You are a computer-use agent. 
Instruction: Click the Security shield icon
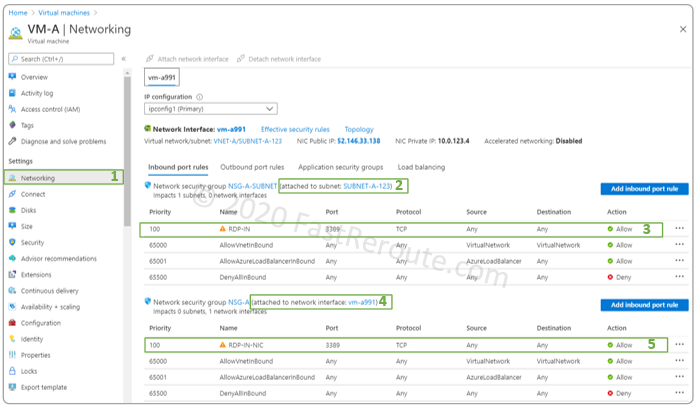pos(12,242)
